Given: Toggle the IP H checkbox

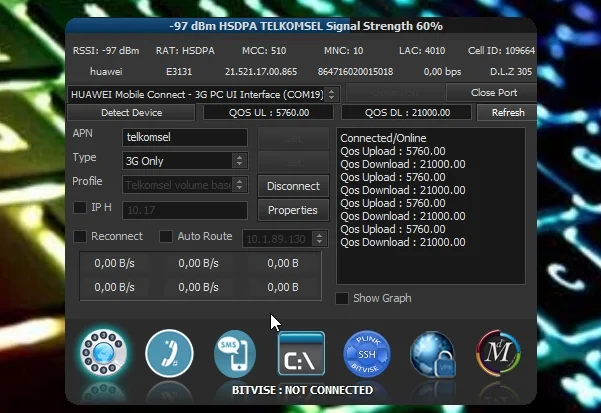Looking at the screenshot, I should (x=80, y=208).
